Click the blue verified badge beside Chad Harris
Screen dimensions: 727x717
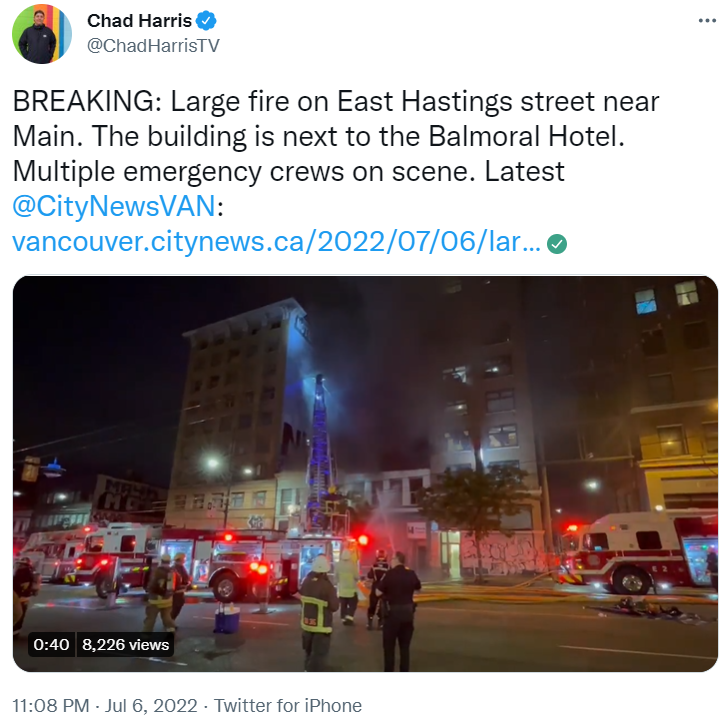[x=206, y=21]
